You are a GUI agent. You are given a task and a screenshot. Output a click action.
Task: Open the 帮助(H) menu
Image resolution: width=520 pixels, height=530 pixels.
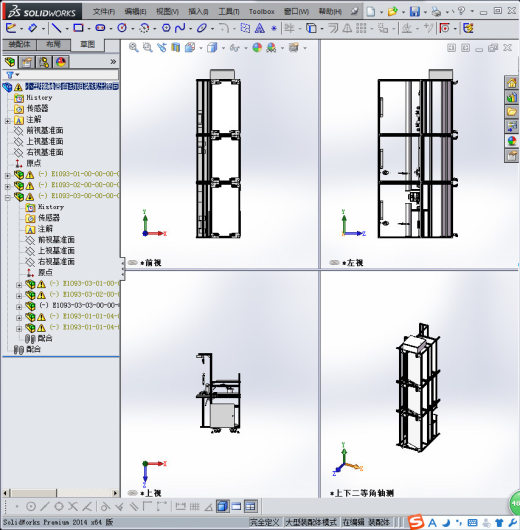click(x=330, y=11)
